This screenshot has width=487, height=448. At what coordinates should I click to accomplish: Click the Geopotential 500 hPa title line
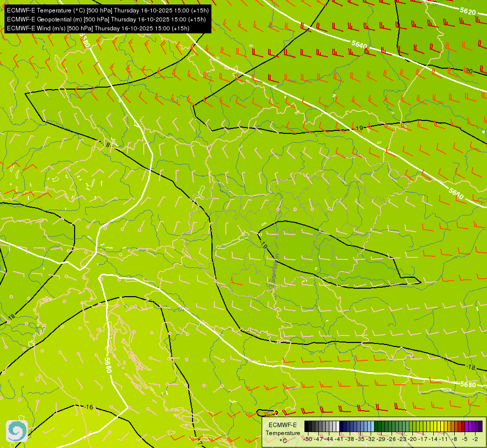click(x=106, y=19)
